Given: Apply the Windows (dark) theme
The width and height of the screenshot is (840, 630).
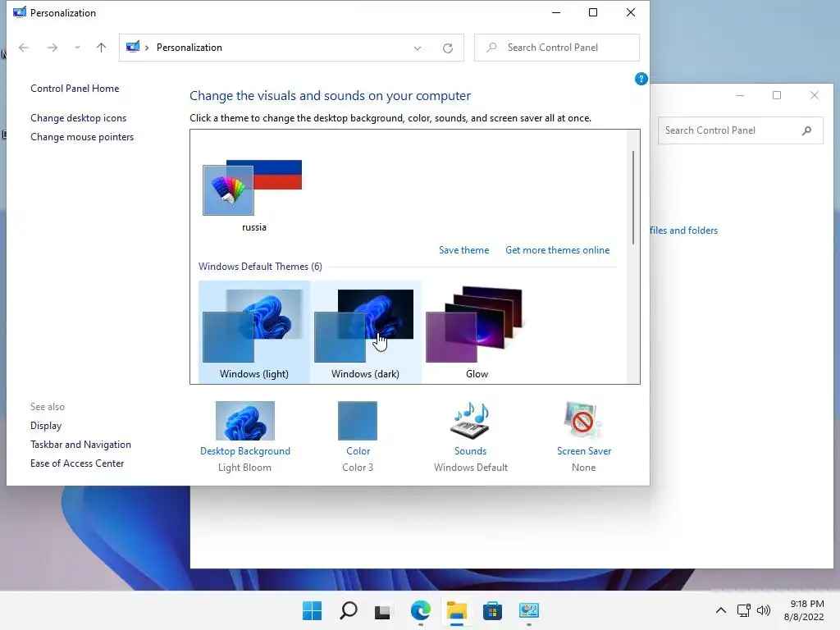Looking at the screenshot, I should [365, 331].
